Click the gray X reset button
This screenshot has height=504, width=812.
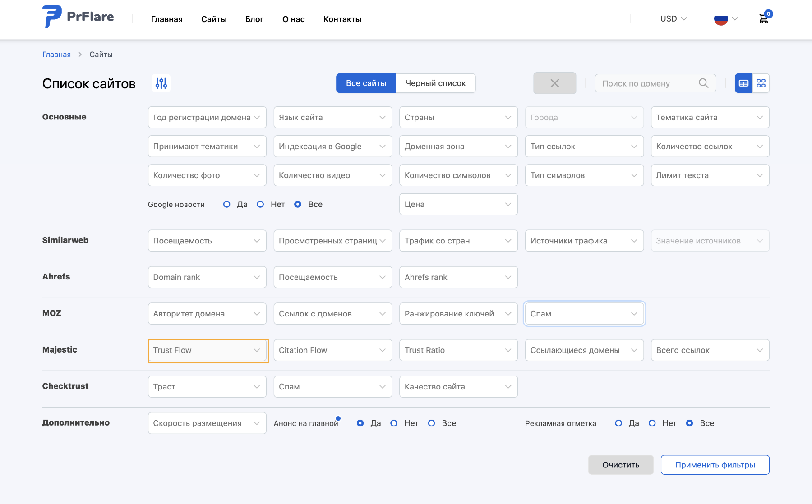(x=554, y=83)
